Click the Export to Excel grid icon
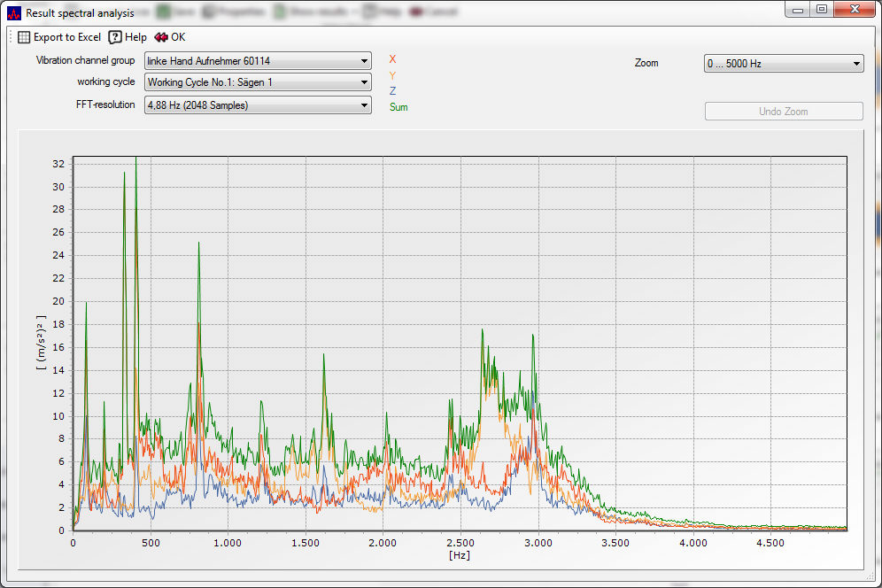The image size is (882, 588). [24, 37]
